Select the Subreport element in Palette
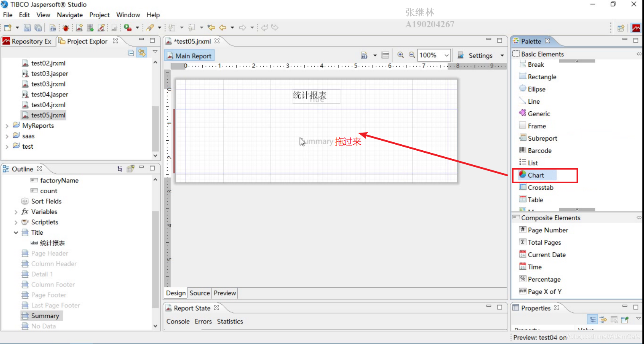644x344 pixels. tap(538, 138)
